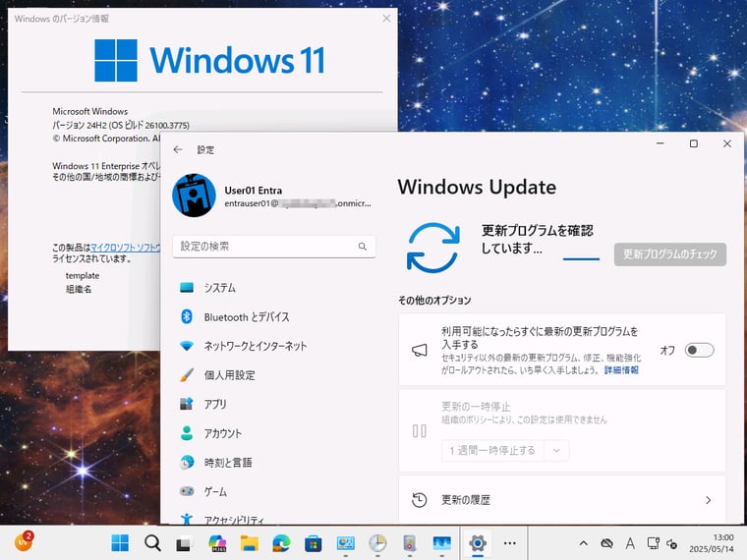This screenshot has height=560, width=747.
Task: Expand the pause duration dropdown arrow
Action: coord(556,450)
